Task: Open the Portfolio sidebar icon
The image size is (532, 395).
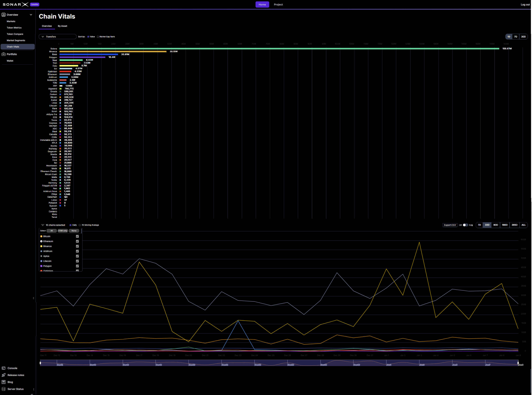Action: pyautogui.click(x=4, y=54)
